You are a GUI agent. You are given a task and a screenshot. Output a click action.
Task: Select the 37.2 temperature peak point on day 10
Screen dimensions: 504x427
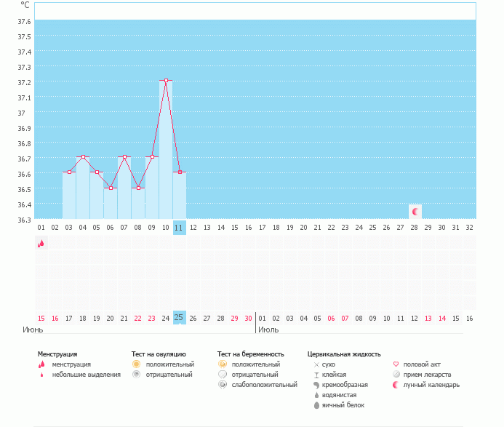[167, 80]
